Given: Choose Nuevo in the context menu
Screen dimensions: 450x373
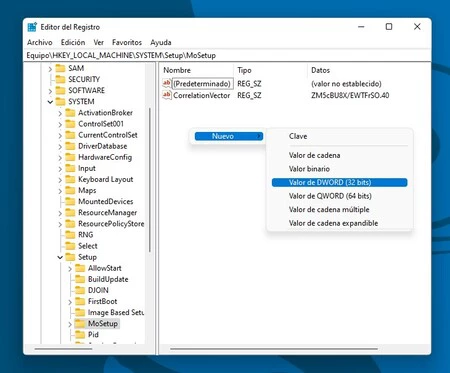Looking at the screenshot, I should click(x=229, y=136).
